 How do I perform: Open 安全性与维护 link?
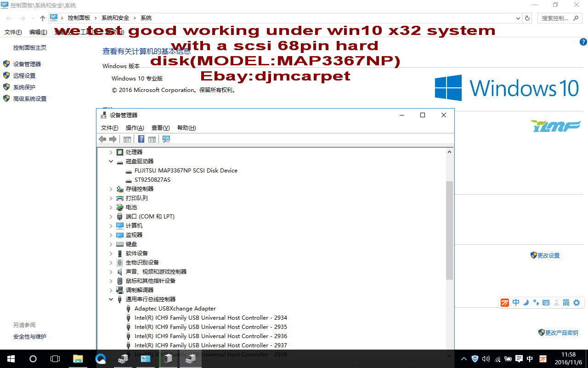[30, 337]
